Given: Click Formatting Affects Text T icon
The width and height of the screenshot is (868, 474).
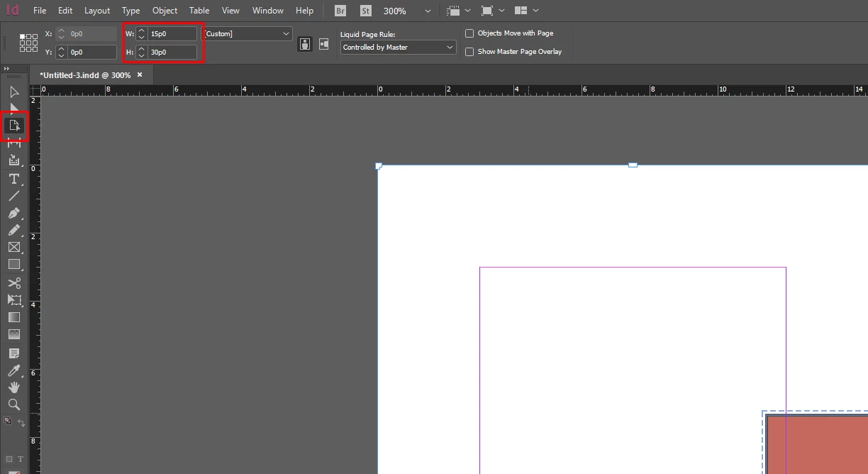Looking at the screenshot, I should tap(21, 459).
